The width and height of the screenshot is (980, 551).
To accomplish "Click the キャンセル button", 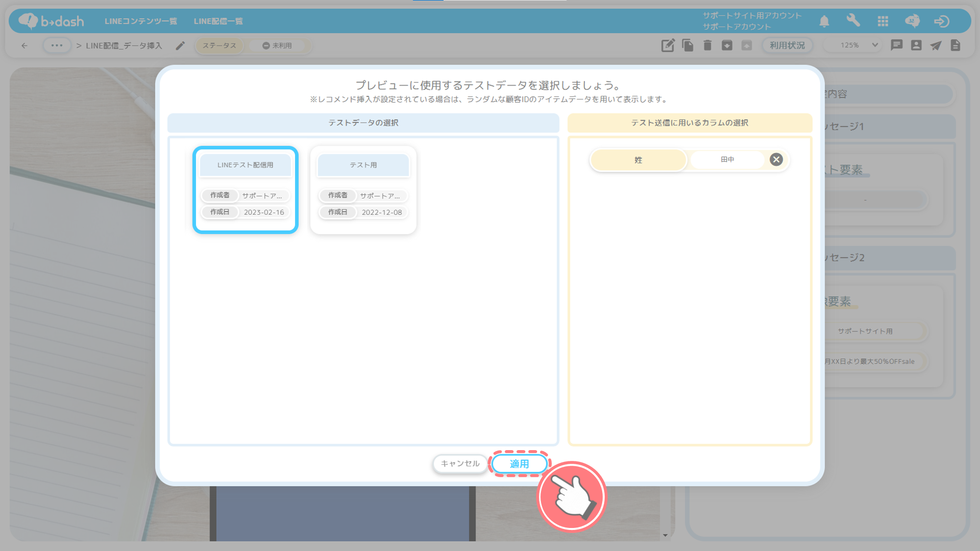I will [460, 464].
